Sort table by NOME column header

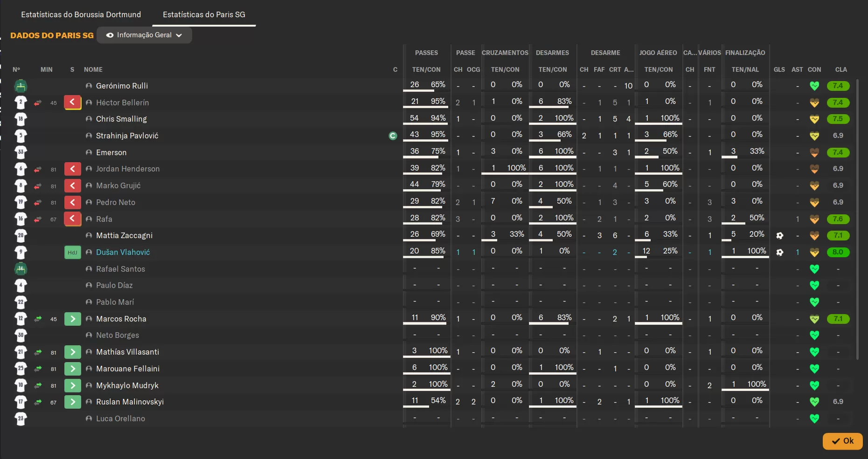[x=93, y=69]
